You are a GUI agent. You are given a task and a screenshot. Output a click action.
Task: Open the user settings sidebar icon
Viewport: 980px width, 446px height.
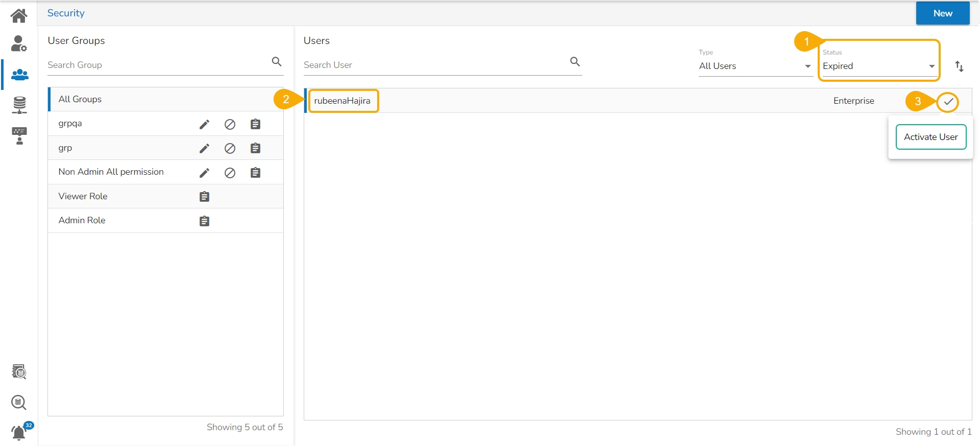click(19, 44)
